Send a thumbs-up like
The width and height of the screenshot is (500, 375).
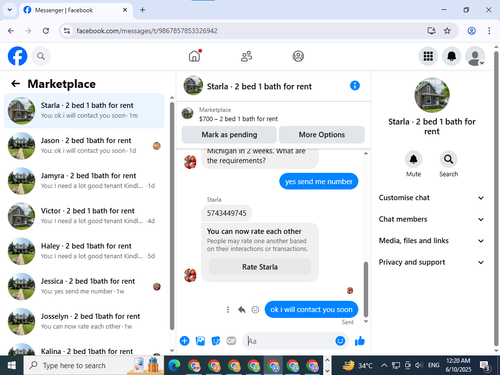[x=360, y=341]
